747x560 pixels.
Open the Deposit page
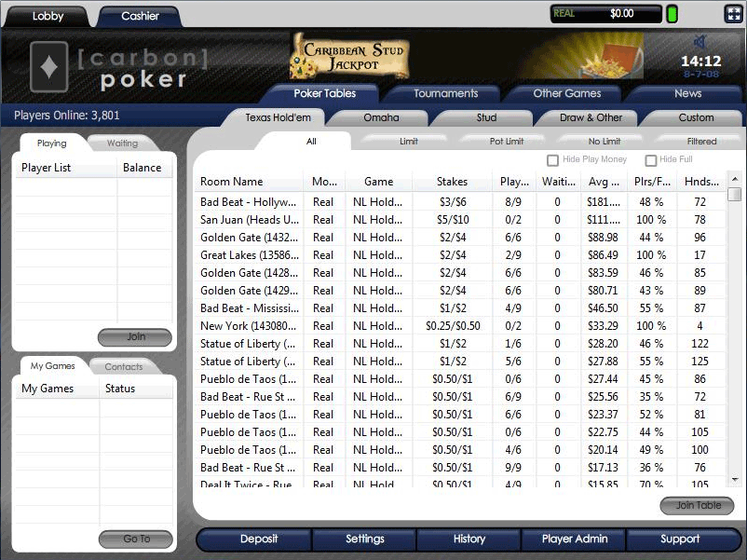(x=259, y=539)
